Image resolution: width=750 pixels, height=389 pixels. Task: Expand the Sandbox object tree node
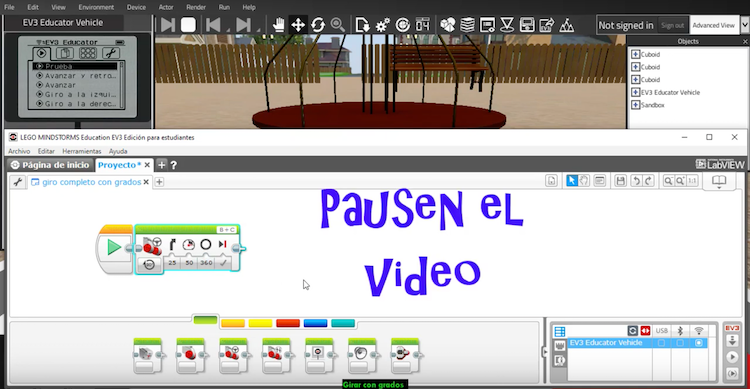[x=635, y=105]
